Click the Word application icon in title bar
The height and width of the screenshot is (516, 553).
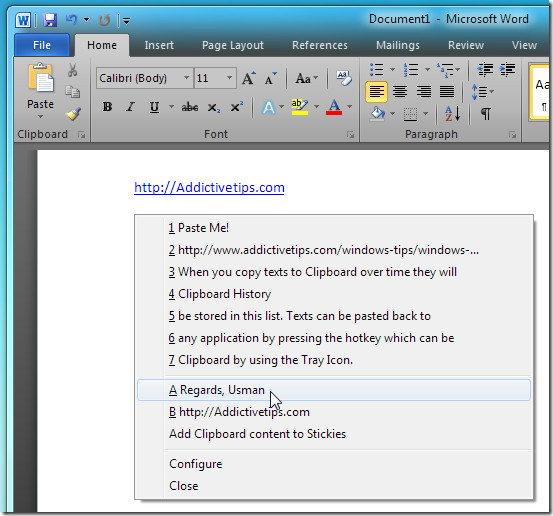coord(23,20)
